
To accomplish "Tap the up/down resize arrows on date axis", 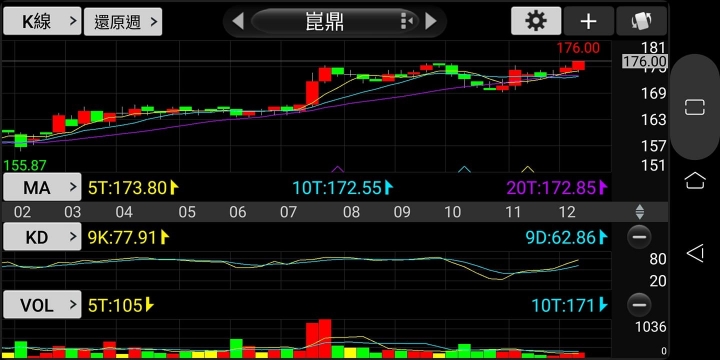I will pyautogui.click(x=640, y=212).
